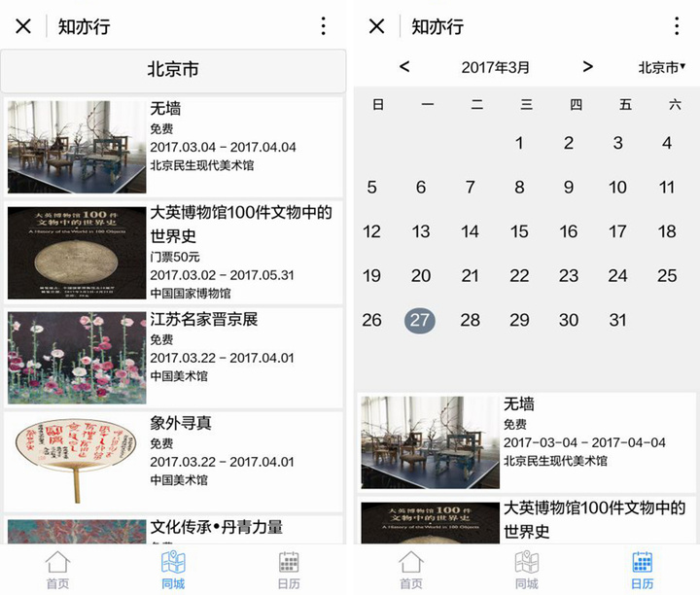Viewport: 700px width, 595px height.
Task: Click the venue text 北京民生现代美术馆 in the left list
Action: [x=202, y=165]
